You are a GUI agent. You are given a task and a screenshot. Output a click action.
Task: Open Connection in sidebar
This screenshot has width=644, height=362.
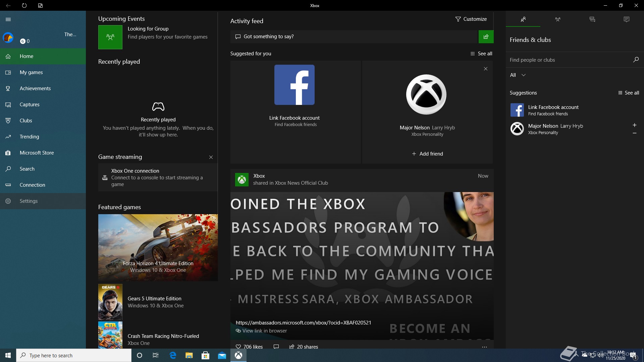click(43, 185)
